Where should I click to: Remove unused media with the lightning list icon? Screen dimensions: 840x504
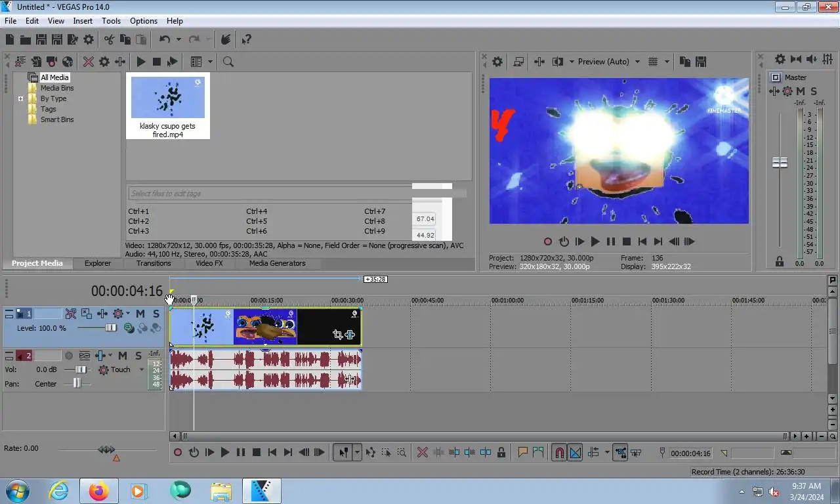point(20,62)
